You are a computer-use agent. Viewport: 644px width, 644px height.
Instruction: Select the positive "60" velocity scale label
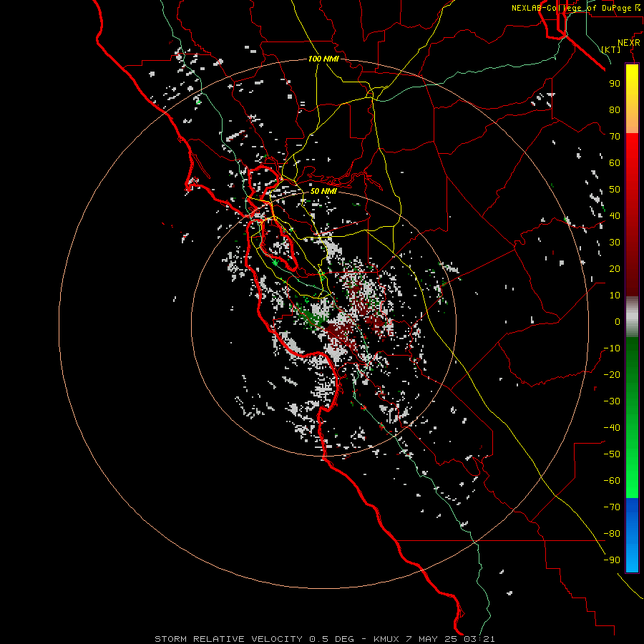click(615, 162)
